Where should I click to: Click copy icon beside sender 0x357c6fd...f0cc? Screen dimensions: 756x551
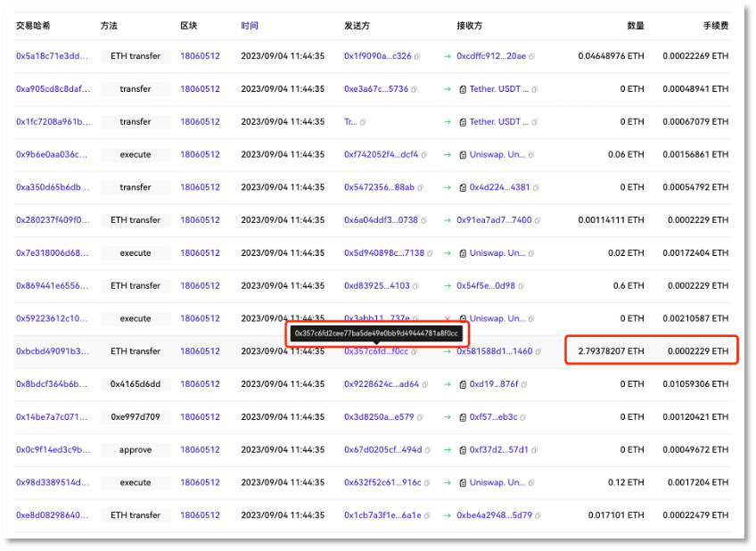(x=415, y=351)
